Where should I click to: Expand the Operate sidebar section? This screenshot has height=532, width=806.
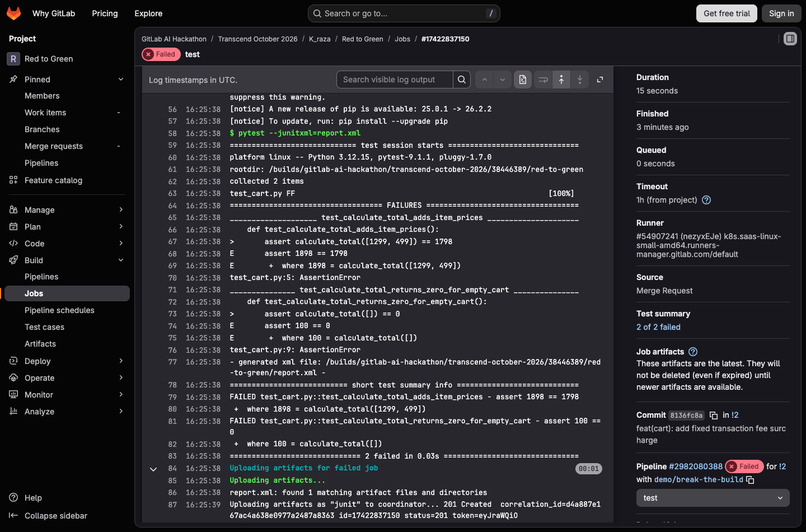pyautogui.click(x=121, y=378)
